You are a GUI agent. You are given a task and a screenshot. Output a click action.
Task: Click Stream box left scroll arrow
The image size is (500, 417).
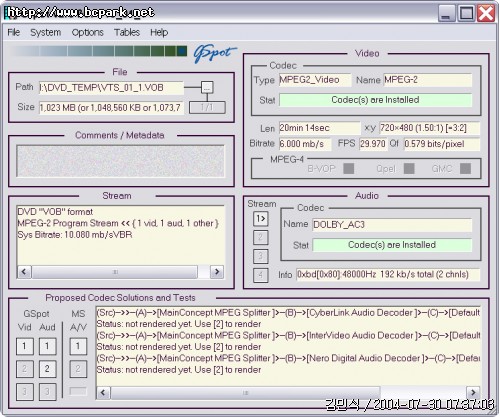tap(24, 272)
